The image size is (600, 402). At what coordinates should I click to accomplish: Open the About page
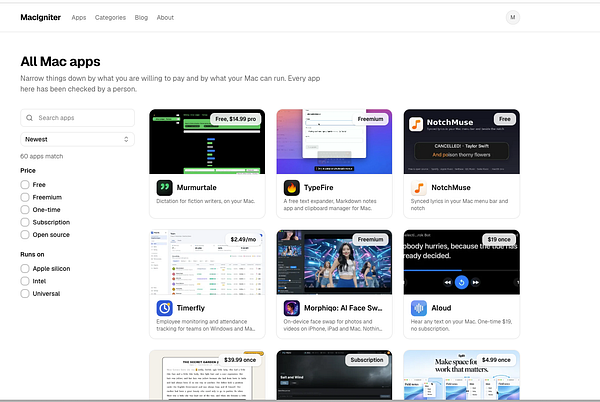(x=165, y=18)
